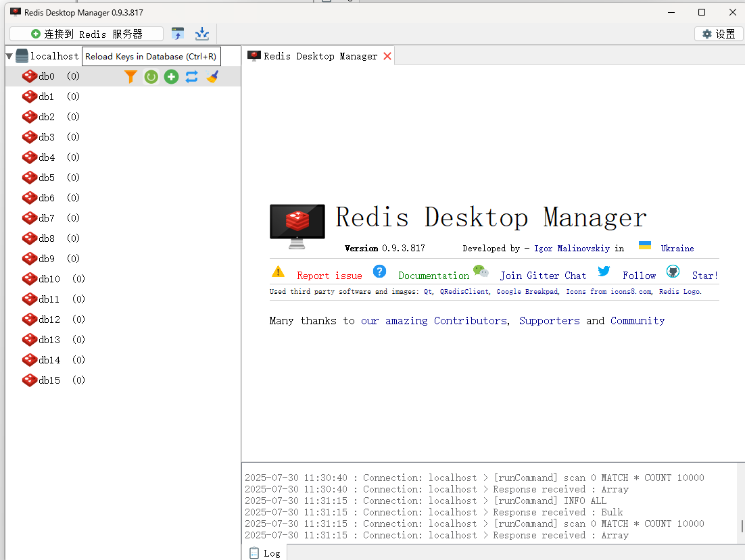
Task: Click log line 11:31:15 INFO ALL
Action: coord(425,501)
